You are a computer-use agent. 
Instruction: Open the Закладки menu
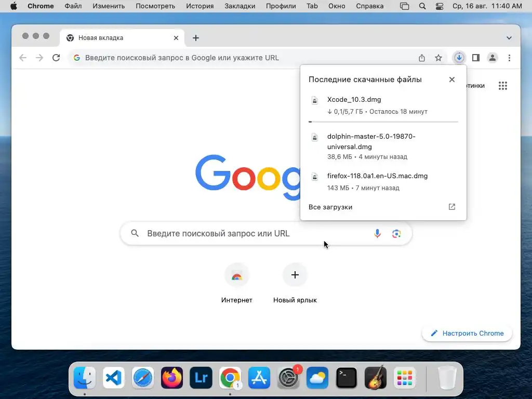(240, 6)
